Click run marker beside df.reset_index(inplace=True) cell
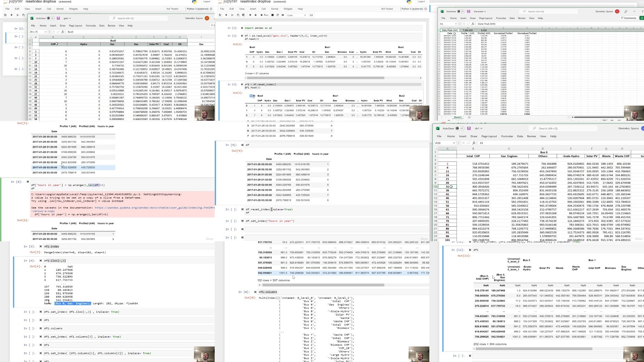The image size is (644, 362). coord(242,209)
